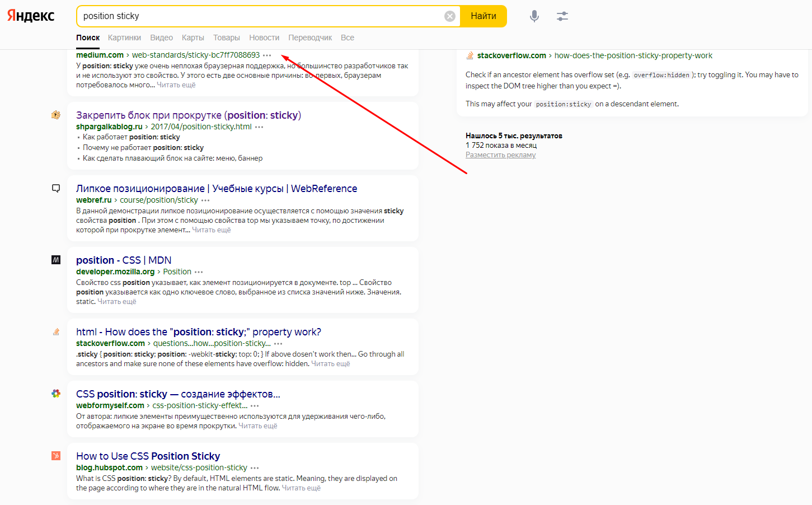Click the shpargalkablog favicon icon
This screenshot has width=812, height=505.
(x=56, y=115)
